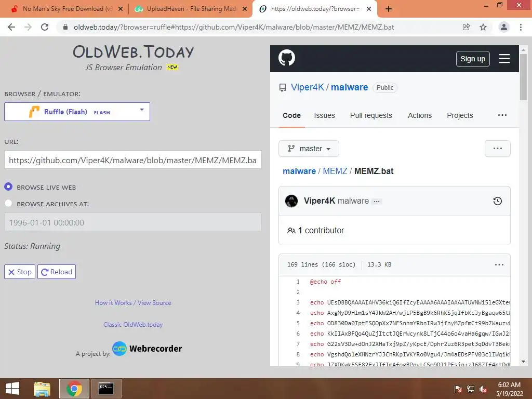
Task: Click line number 3
Action: 298,302
